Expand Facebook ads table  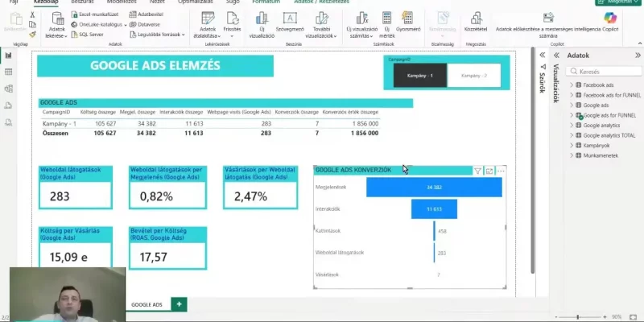(x=572, y=85)
